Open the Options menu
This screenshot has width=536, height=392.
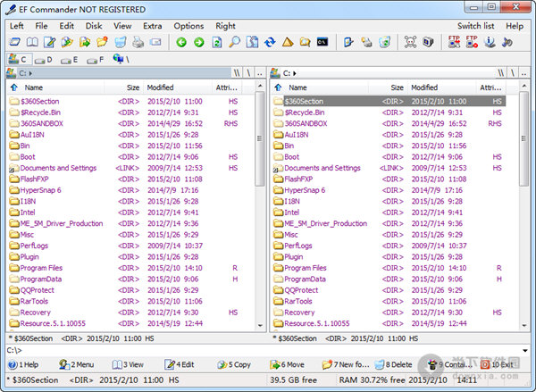[x=188, y=26]
